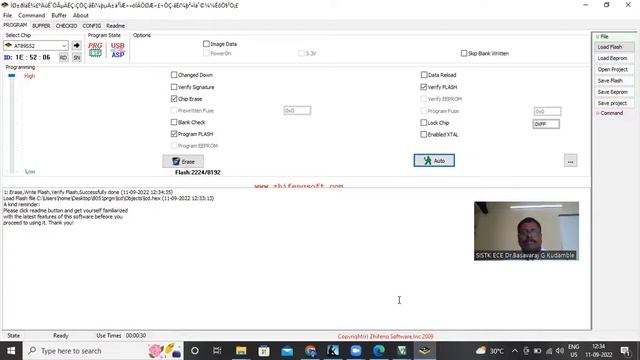Open the notification center icon
The width and height of the screenshot is (640, 360).
(625, 351)
